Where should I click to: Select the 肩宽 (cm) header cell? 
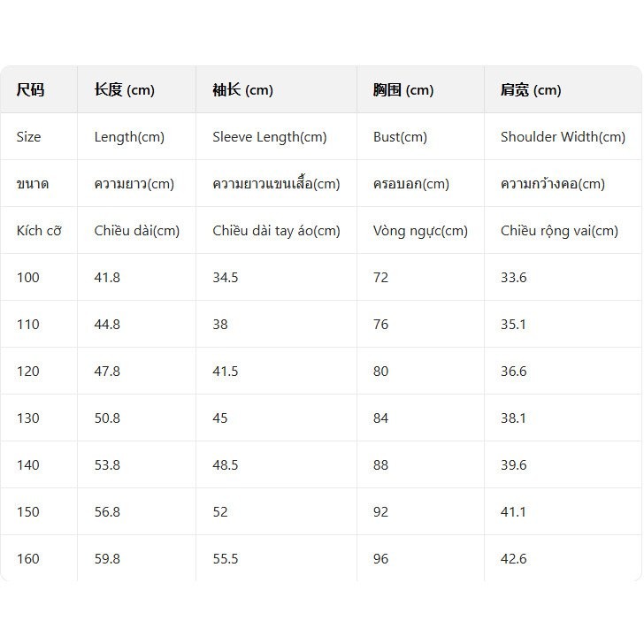pyautogui.click(x=531, y=90)
